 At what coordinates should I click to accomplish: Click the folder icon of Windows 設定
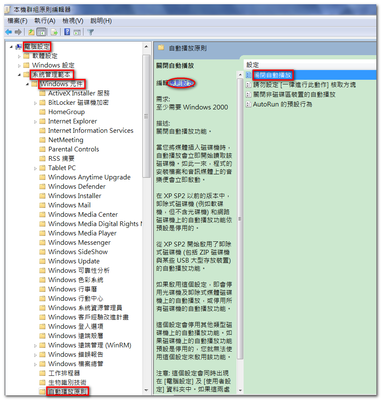coord(26,65)
